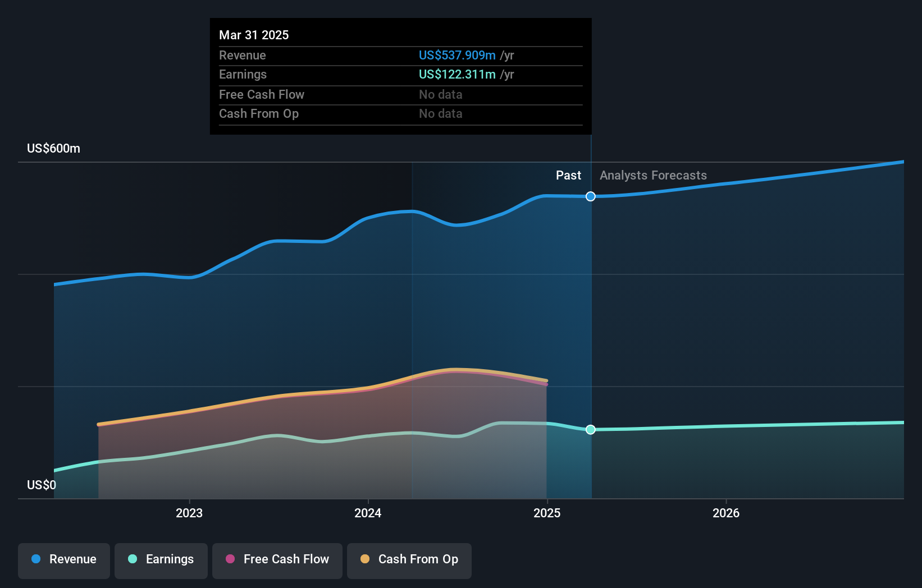Toggle the Free Cash Flow legend button
The height and width of the screenshot is (588, 922).
[x=277, y=561]
